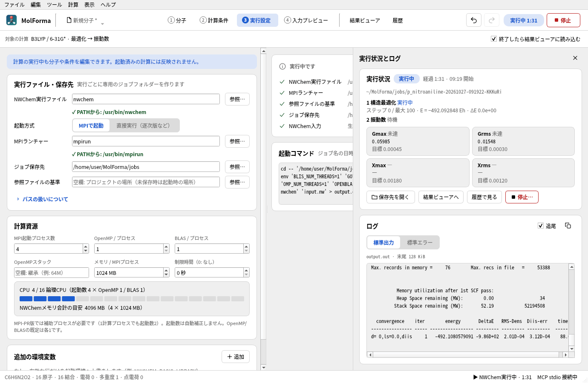The height and width of the screenshot is (383, 588).
Task: Adjust OpenMP / プロセス spinner arrows
Action: click(x=166, y=249)
